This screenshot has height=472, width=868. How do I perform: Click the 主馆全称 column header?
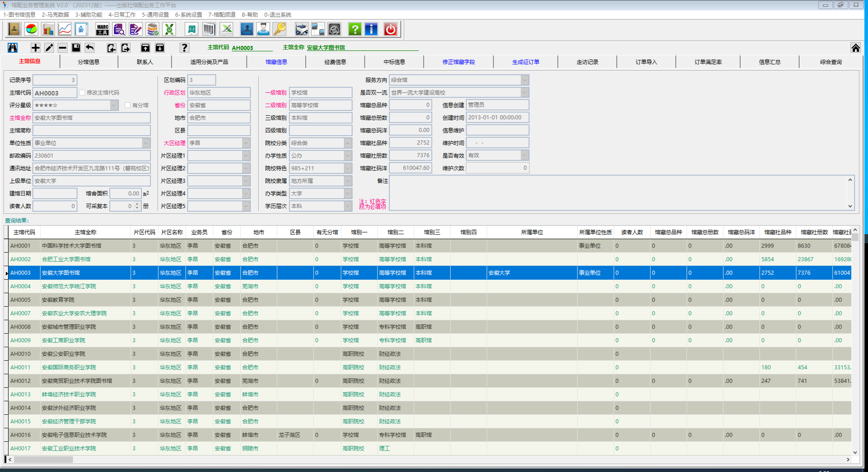(85, 232)
